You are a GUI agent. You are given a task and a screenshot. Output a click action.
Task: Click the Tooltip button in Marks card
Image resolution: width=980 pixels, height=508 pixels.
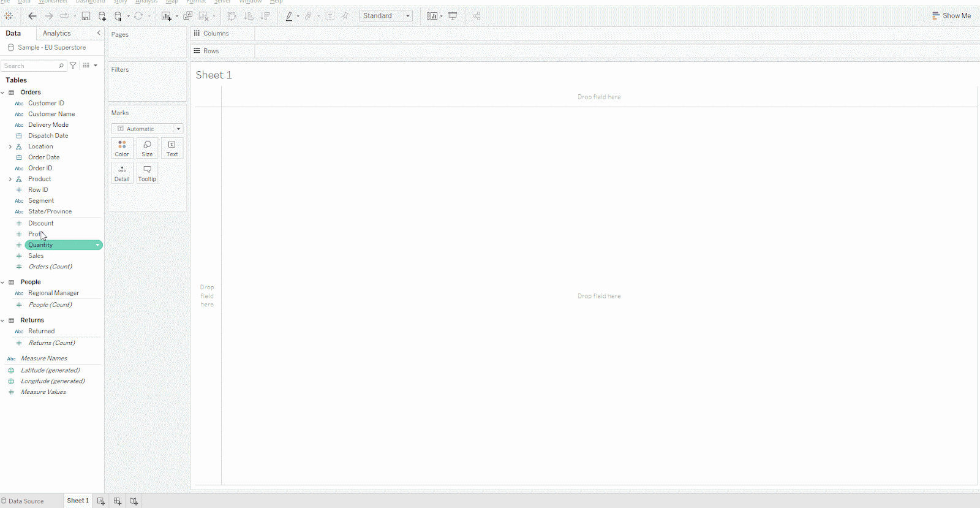[x=147, y=173]
